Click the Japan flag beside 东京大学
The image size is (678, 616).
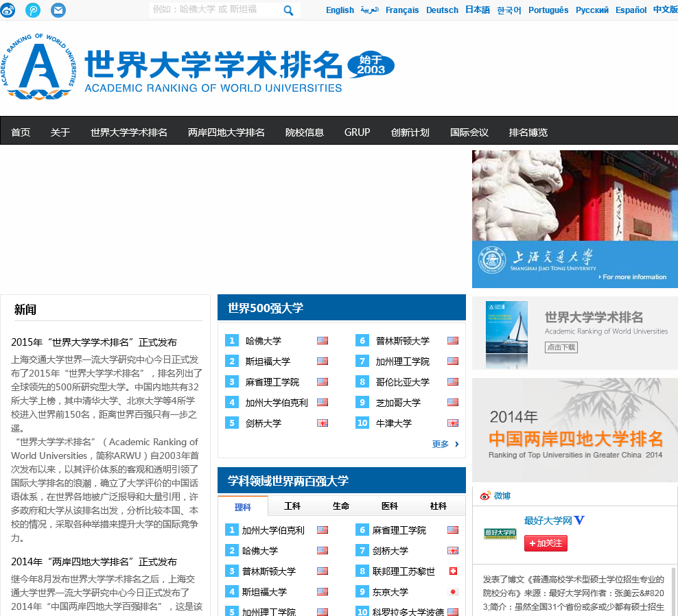coord(453,592)
